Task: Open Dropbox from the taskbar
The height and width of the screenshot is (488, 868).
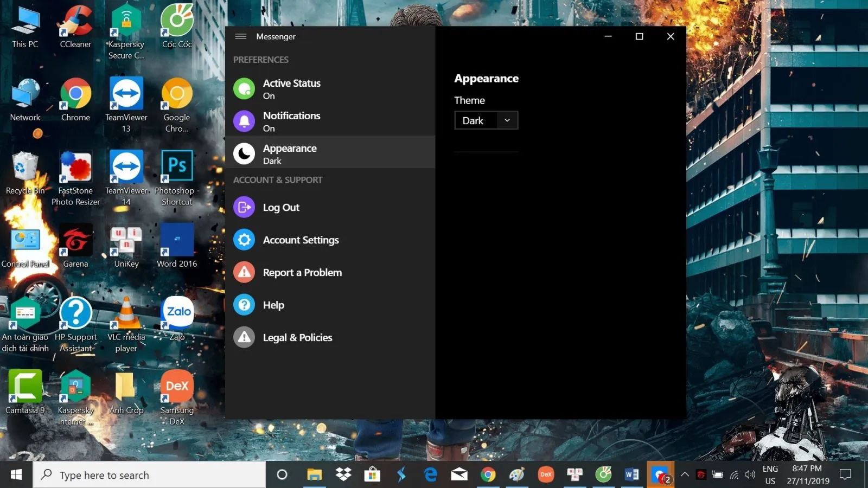Action: click(343, 475)
